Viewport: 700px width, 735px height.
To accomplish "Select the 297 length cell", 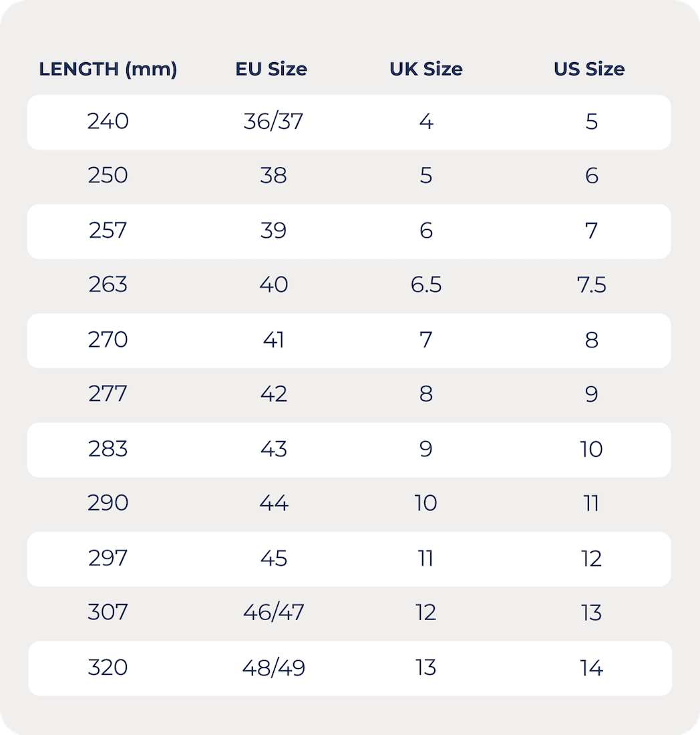I will pyautogui.click(x=108, y=558).
